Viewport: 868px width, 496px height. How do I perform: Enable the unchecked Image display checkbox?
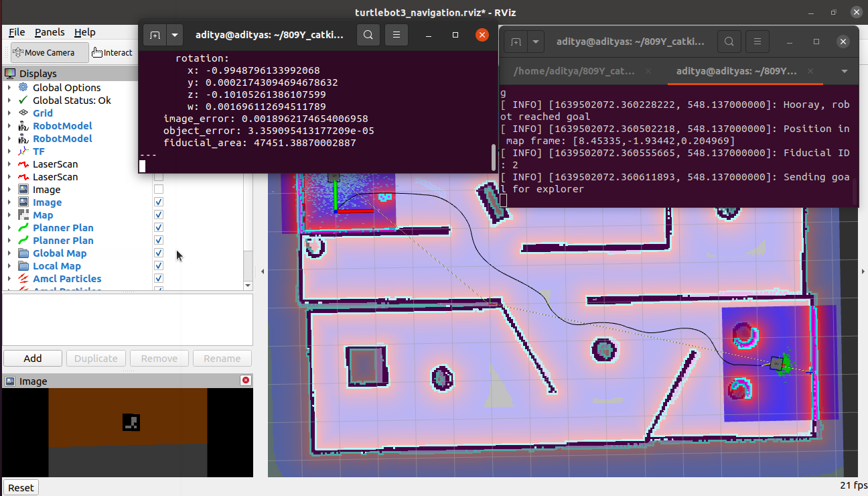(x=159, y=190)
